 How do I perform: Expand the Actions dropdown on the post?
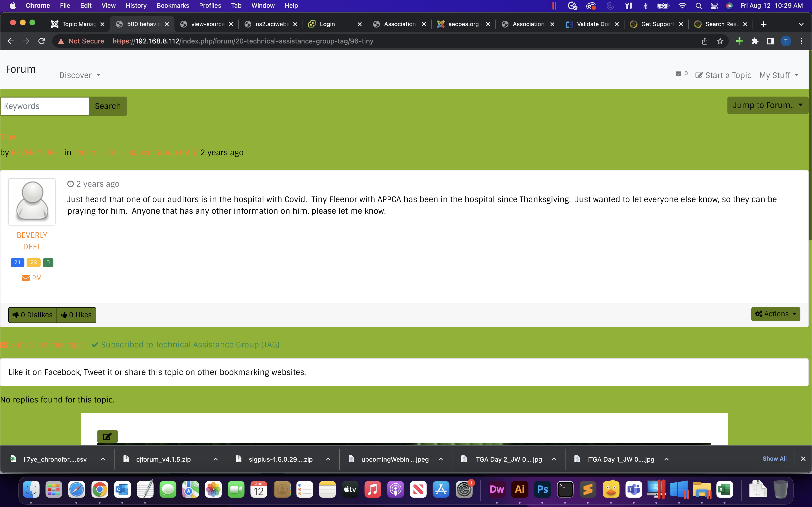[x=776, y=314]
